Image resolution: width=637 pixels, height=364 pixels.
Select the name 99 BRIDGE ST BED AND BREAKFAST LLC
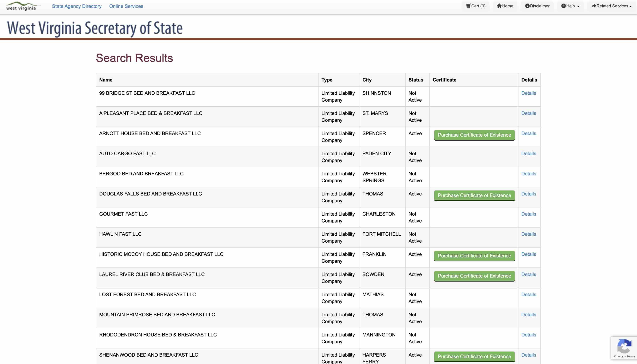coord(147,93)
